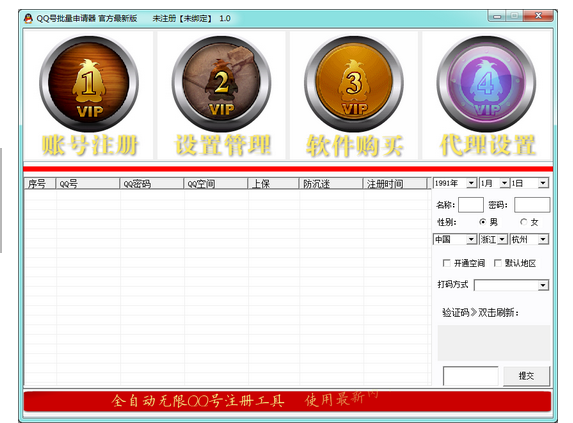Open VIP 2 设置管理 medallion
573x423 pixels.
point(221,84)
